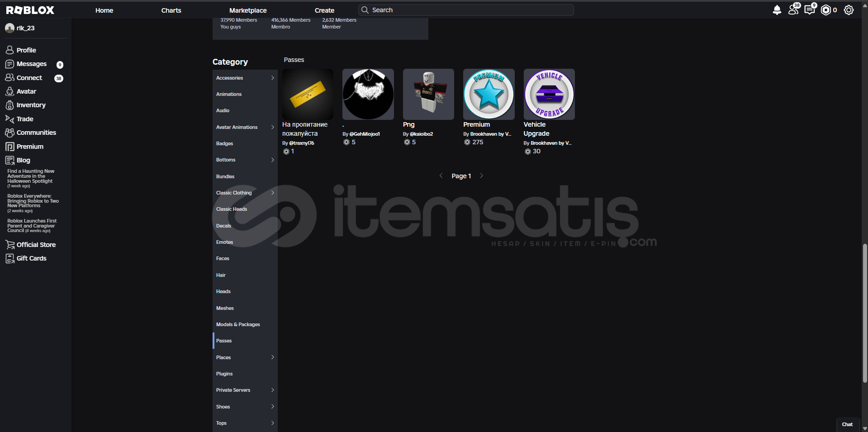Open creator @kaioibo2 profile link
The width and height of the screenshot is (868, 432).
[421, 134]
